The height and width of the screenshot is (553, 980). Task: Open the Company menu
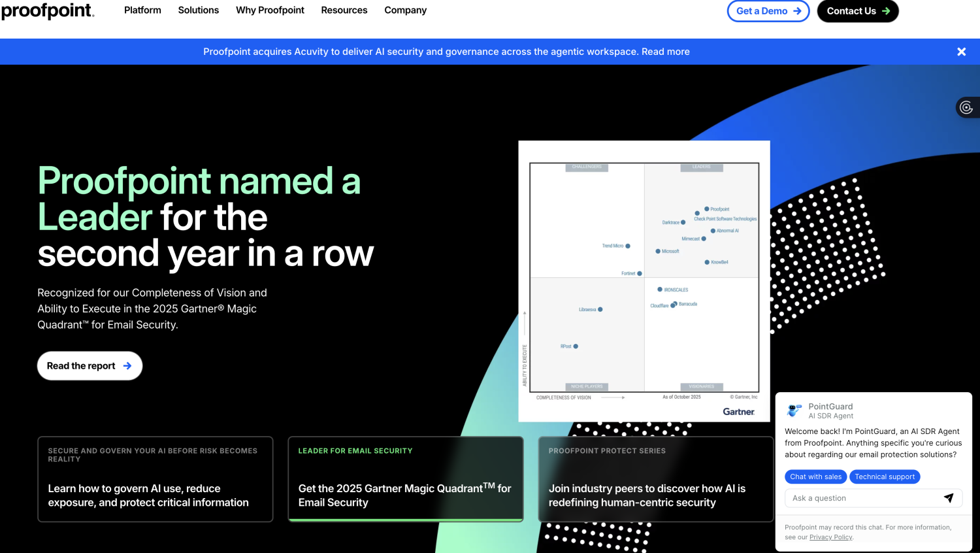click(x=405, y=10)
